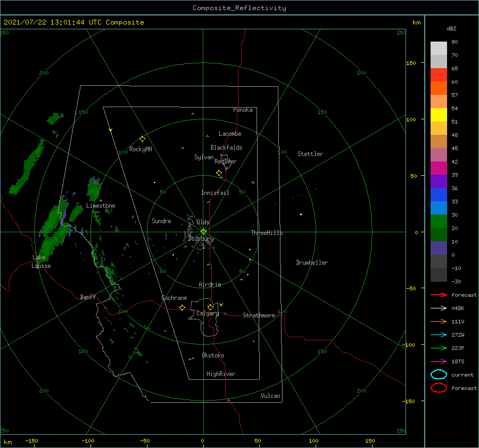Click the Innisfail label
Viewport: 479px width, 448px height.
tap(215, 193)
